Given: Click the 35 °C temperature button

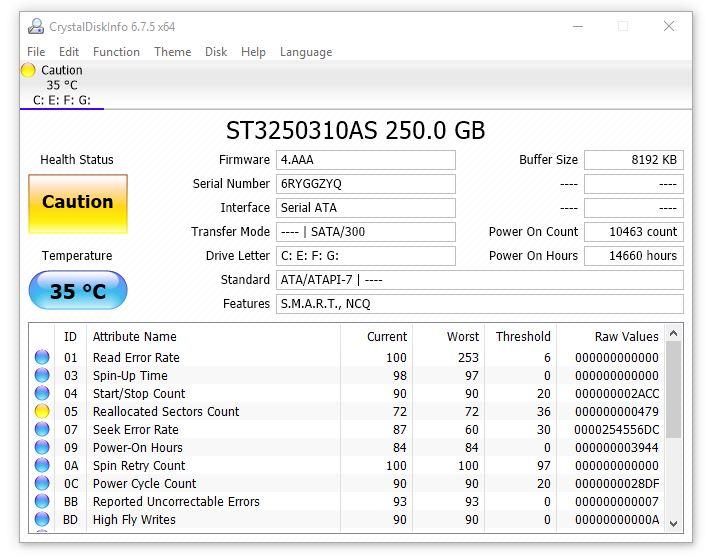Looking at the screenshot, I should tap(78, 290).
